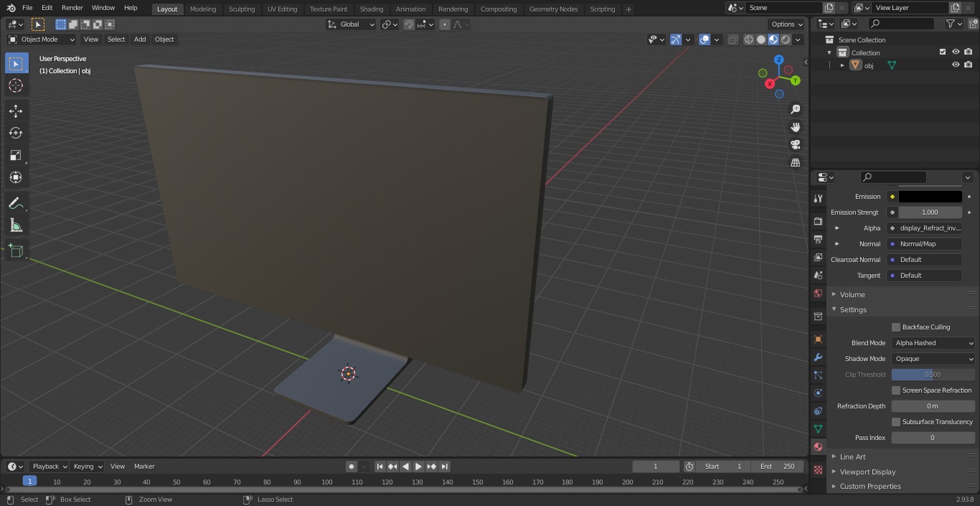Click End frame 250 field

777,467
